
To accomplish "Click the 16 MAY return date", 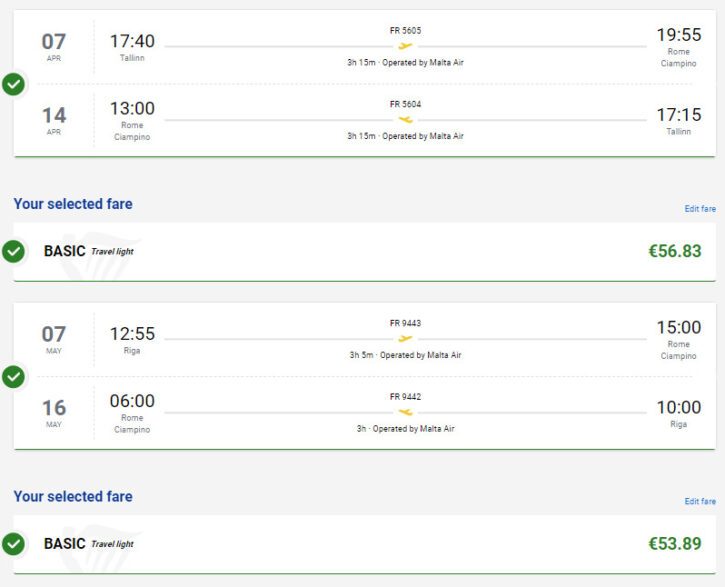I will pyautogui.click(x=54, y=413).
